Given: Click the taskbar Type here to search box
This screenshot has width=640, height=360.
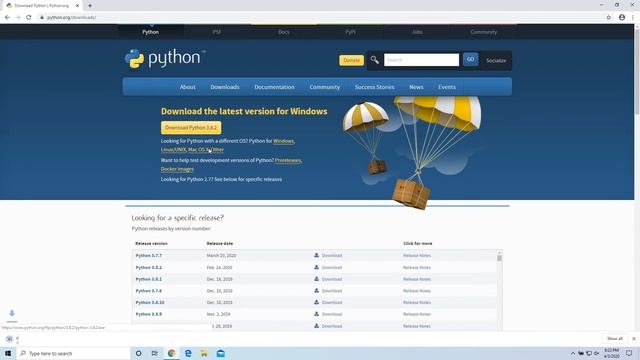Looking at the screenshot, I should [73, 353].
